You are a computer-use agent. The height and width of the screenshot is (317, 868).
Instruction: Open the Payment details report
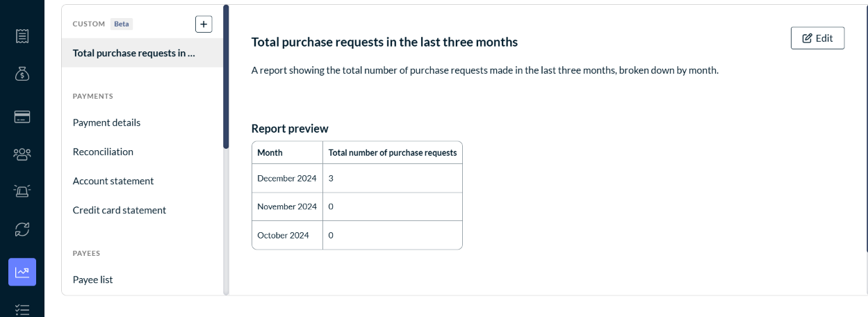pos(106,122)
